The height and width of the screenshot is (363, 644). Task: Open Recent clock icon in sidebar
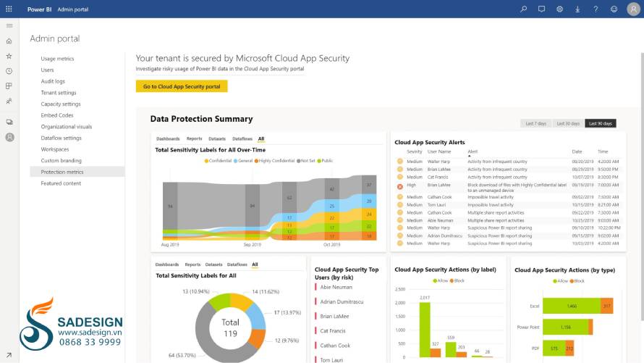click(x=9, y=71)
